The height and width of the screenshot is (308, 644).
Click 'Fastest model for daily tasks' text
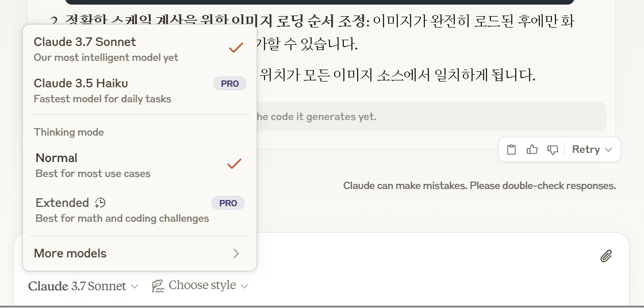click(102, 99)
